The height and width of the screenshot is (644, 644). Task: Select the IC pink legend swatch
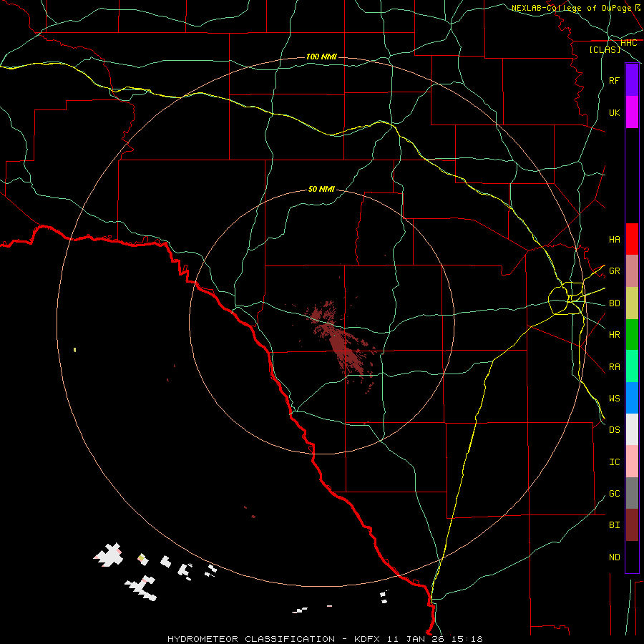pyautogui.click(x=632, y=462)
